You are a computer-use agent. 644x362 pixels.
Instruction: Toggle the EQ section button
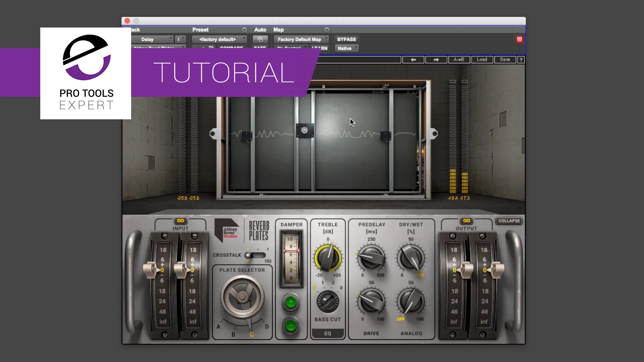pyautogui.click(x=327, y=333)
